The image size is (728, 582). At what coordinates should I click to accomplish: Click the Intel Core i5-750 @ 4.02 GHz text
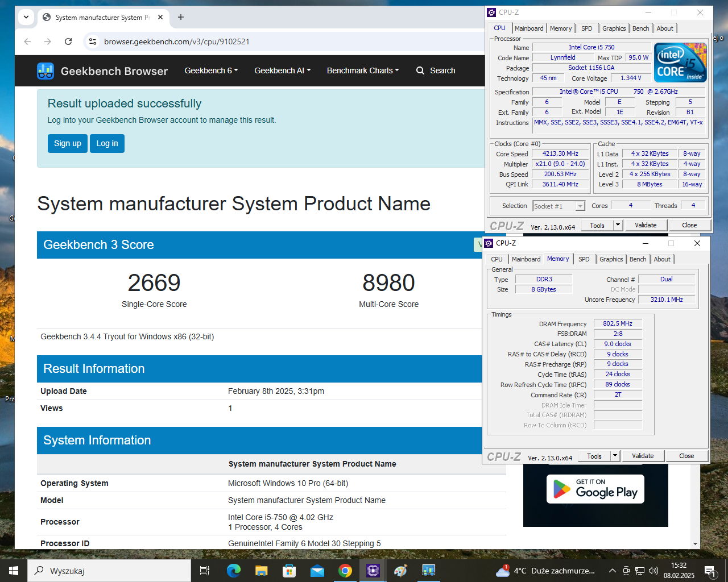pos(280,517)
